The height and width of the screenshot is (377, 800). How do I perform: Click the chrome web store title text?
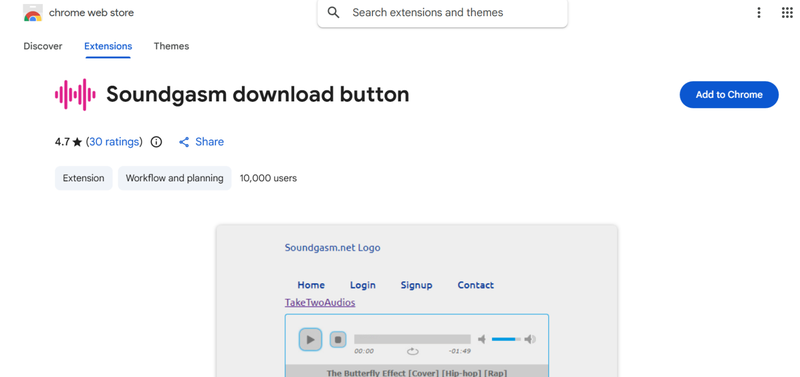point(91,13)
